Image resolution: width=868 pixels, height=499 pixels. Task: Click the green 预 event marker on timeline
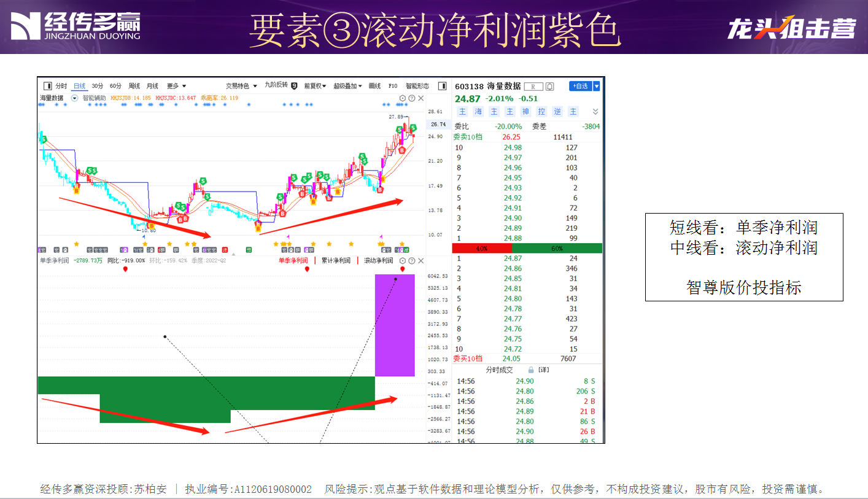point(249,249)
